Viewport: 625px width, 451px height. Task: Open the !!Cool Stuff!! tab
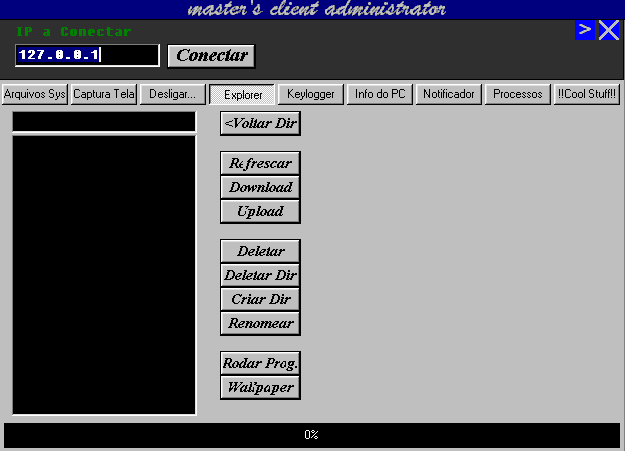click(x=587, y=95)
